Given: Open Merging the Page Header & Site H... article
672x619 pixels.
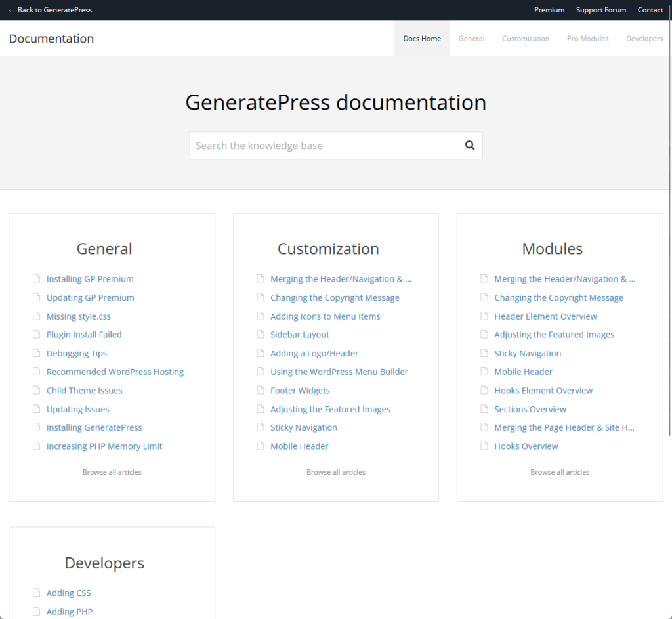Looking at the screenshot, I should (564, 427).
